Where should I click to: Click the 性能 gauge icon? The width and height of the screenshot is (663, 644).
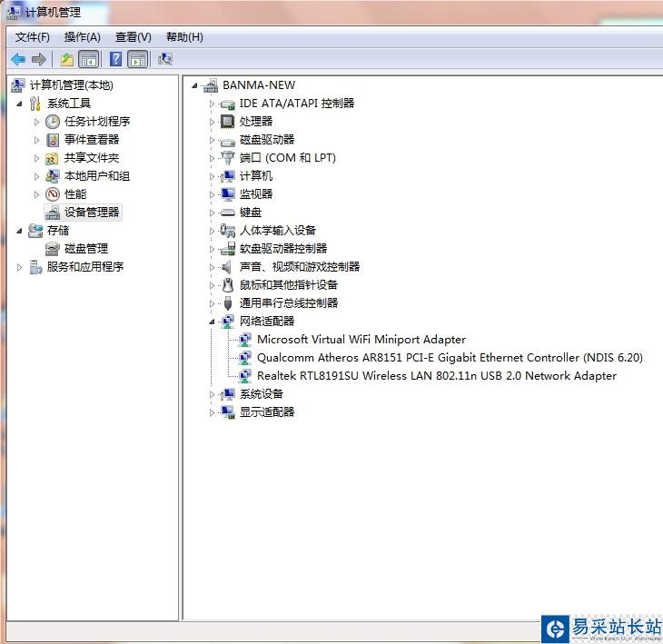point(53,194)
